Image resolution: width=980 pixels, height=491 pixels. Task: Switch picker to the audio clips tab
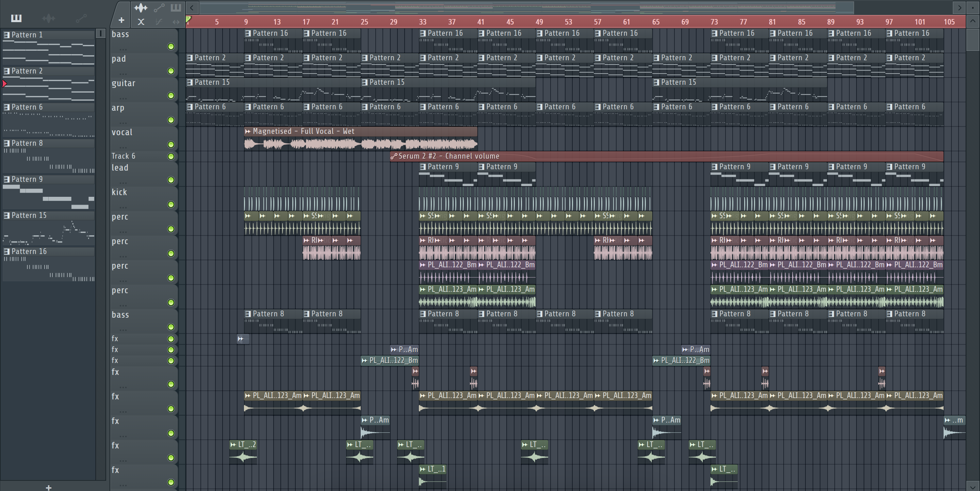[49, 18]
